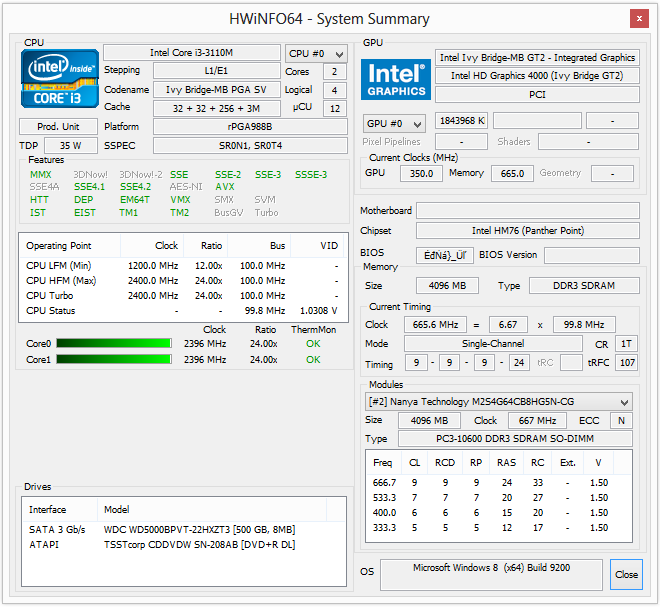Image resolution: width=660 pixels, height=607 pixels.
Task: Click the rPGA988B platform field
Action: tap(250, 127)
